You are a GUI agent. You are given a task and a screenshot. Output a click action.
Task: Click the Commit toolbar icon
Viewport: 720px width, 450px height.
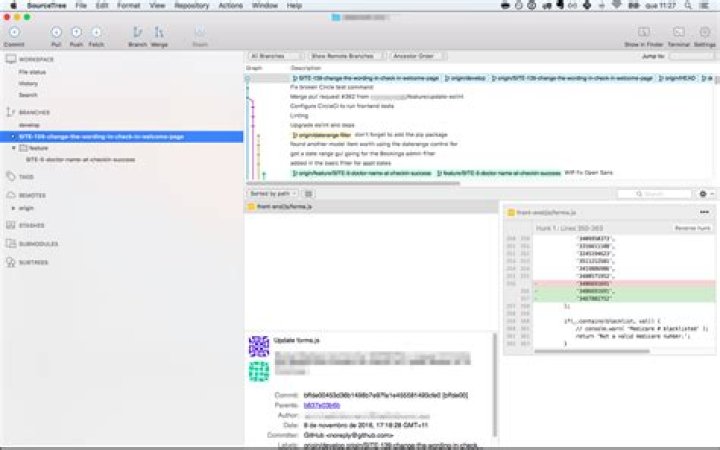14,32
